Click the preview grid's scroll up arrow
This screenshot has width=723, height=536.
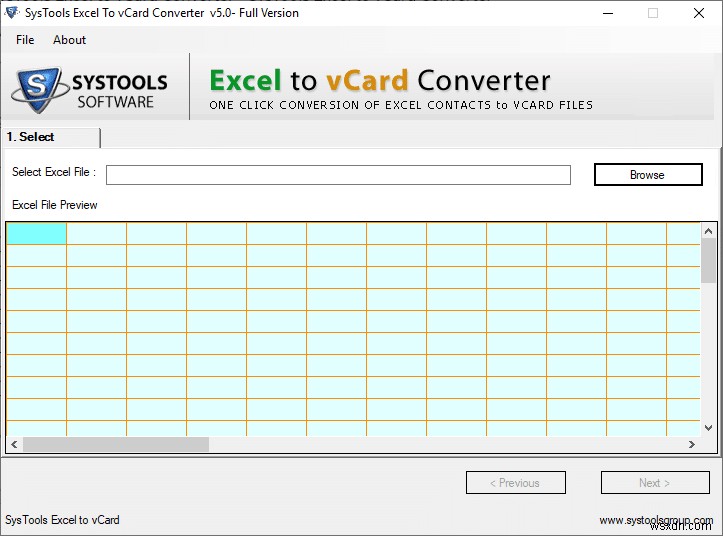(708, 231)
